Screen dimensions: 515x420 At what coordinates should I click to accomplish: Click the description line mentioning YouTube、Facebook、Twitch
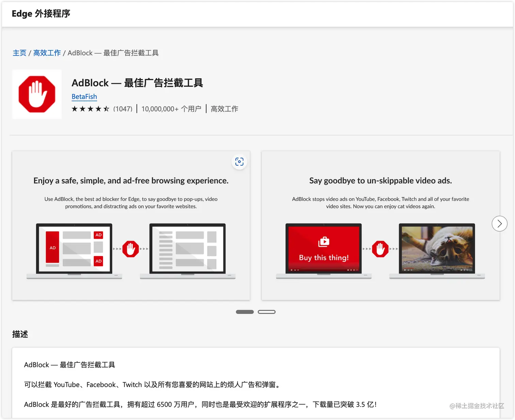click(153, 385)
